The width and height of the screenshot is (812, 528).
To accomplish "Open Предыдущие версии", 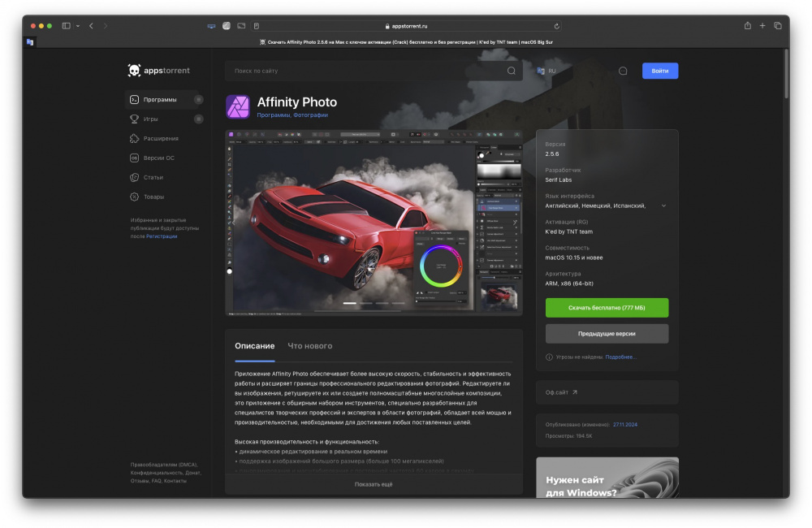I will pos(607,333).
